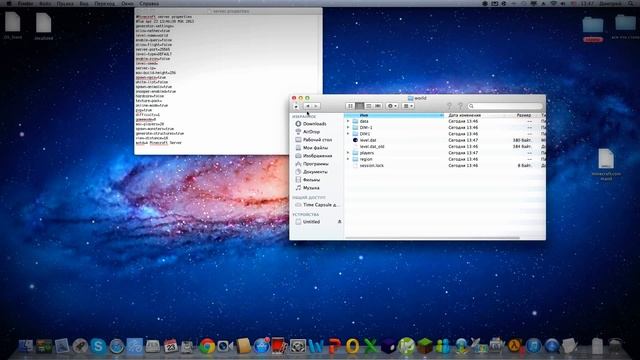Select the Untitled device in sidebar
The image size is (640, 360).
(x=311, y=222)
